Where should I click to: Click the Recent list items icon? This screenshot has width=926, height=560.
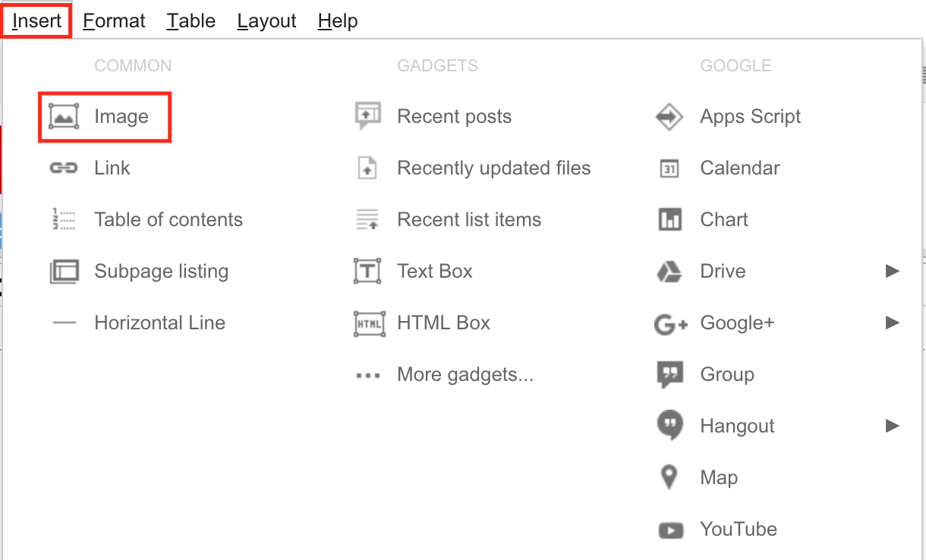(367, 219)
